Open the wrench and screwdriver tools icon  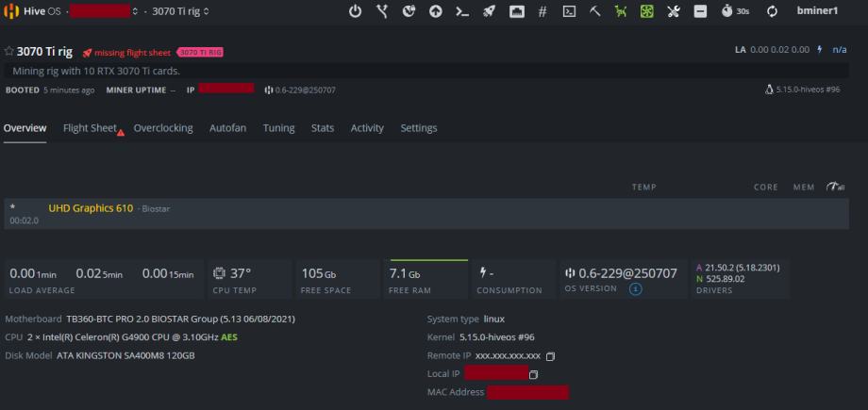click(674, 11)
